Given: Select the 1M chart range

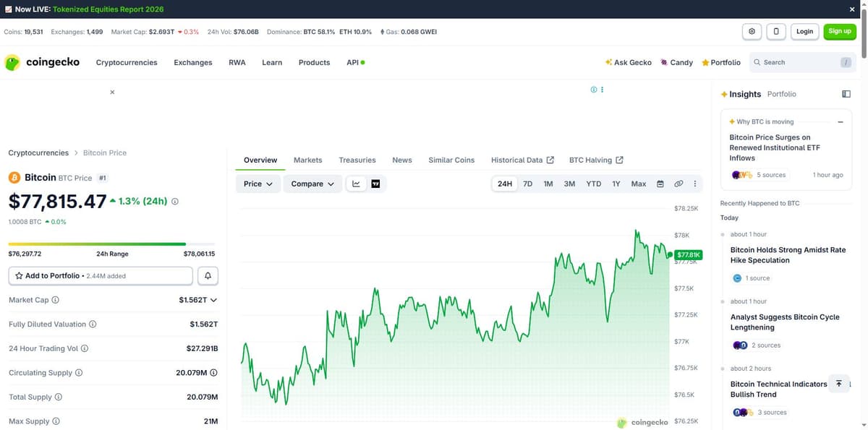Looking at the screenshot, I should [548, 184].
